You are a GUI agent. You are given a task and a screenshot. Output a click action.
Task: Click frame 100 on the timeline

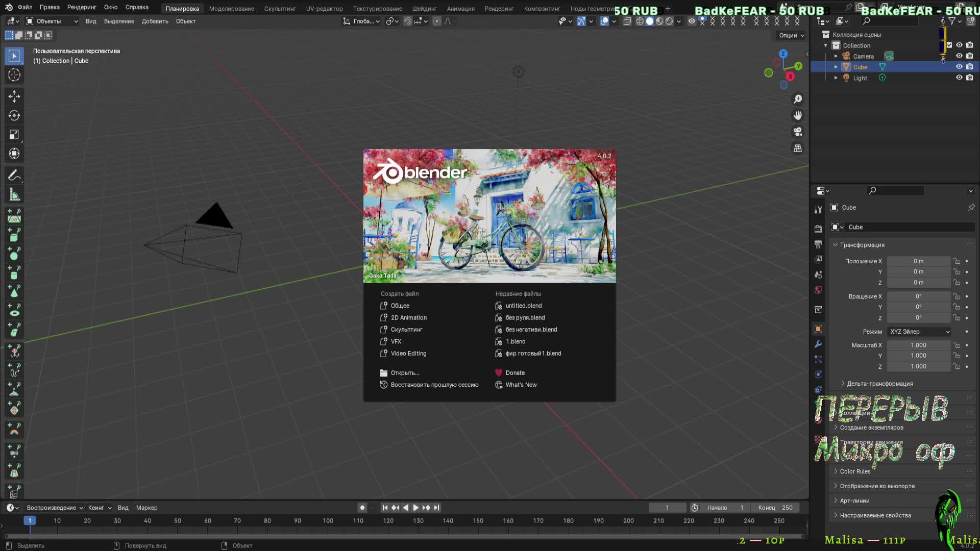(x=328, y=521)
